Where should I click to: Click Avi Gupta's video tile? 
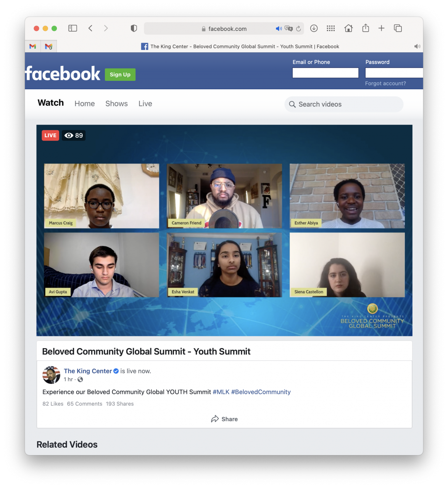coord(102,265)
